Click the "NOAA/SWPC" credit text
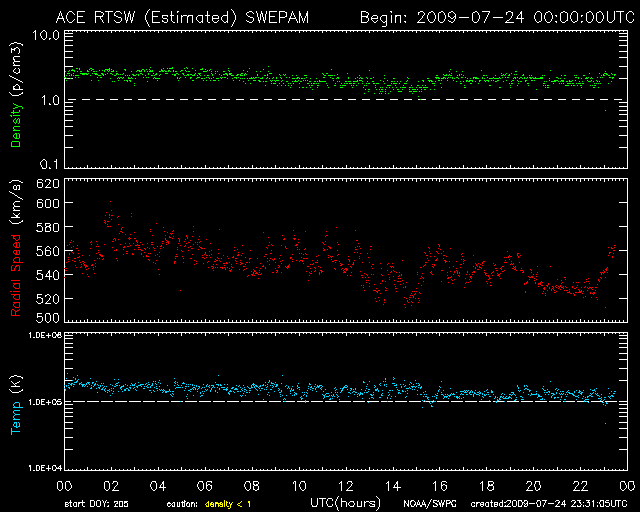640x512 pixels. click(430, 504)
